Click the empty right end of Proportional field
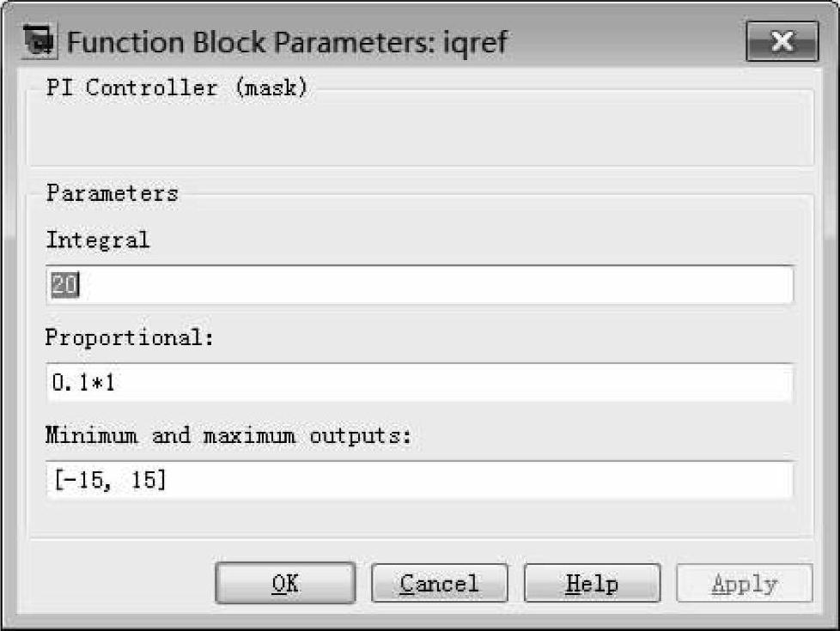Screen dimensions: 840x631 (687, 383)
